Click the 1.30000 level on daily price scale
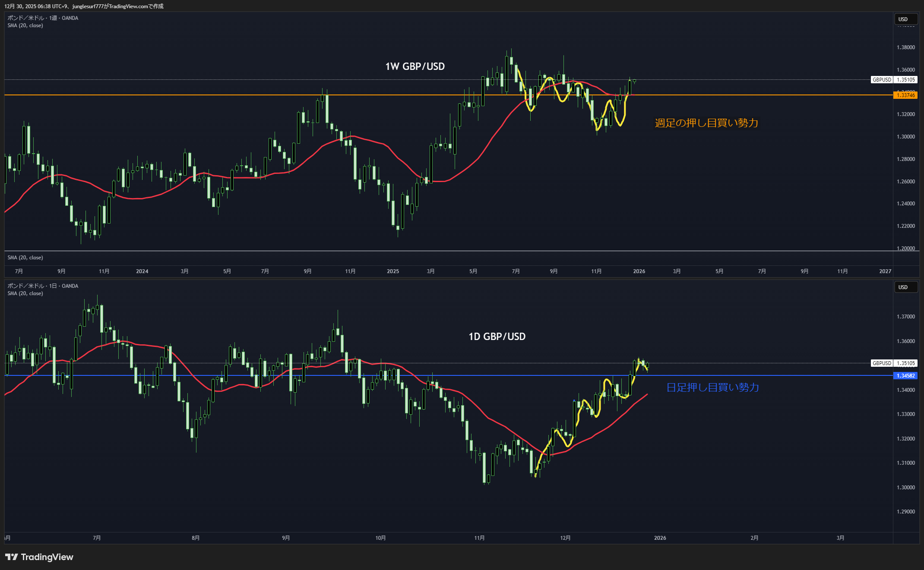This screenshot has width=924, height=570. click(x=905, y=488)
